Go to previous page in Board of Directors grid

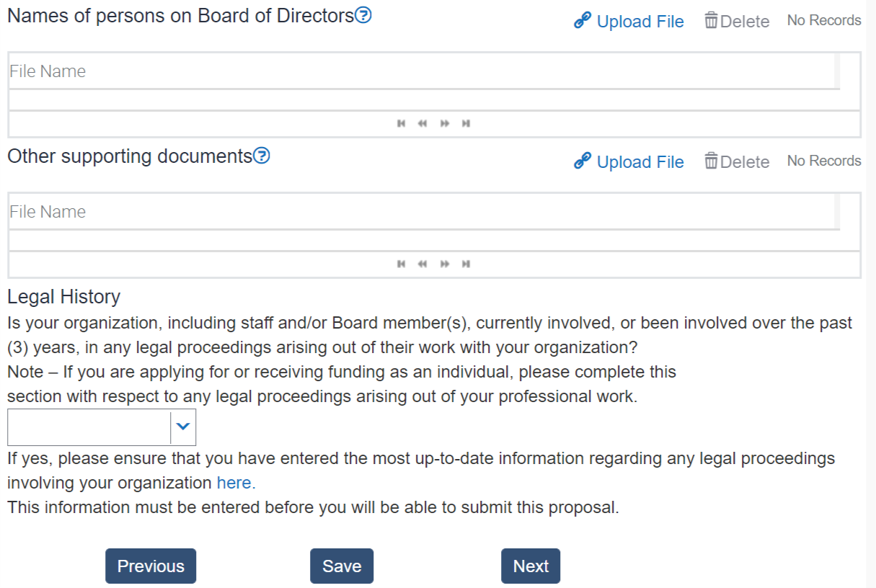pyautogui.click(x=422, y=124)
